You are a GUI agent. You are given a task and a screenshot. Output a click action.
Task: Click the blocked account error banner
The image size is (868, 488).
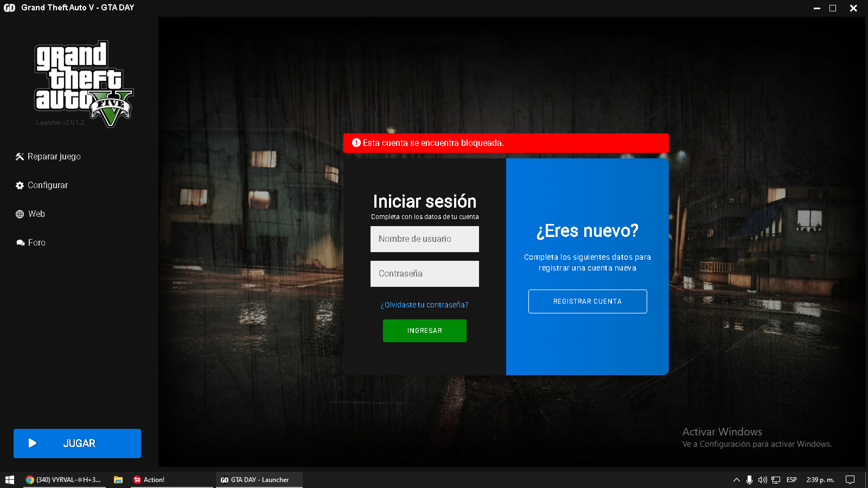click(x=506, y=143)
